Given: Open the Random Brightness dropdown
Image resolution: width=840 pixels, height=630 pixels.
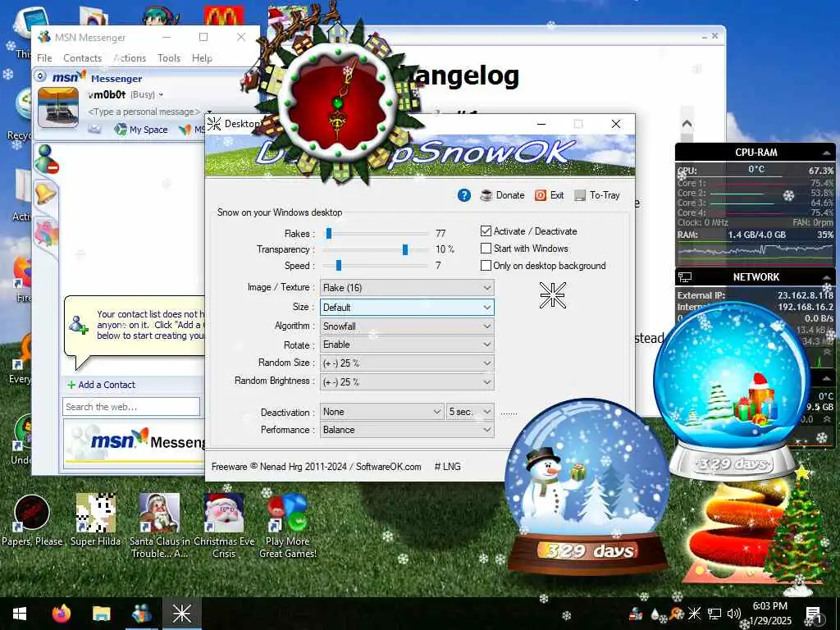Looking at the screenshot, I should [407, 382].
